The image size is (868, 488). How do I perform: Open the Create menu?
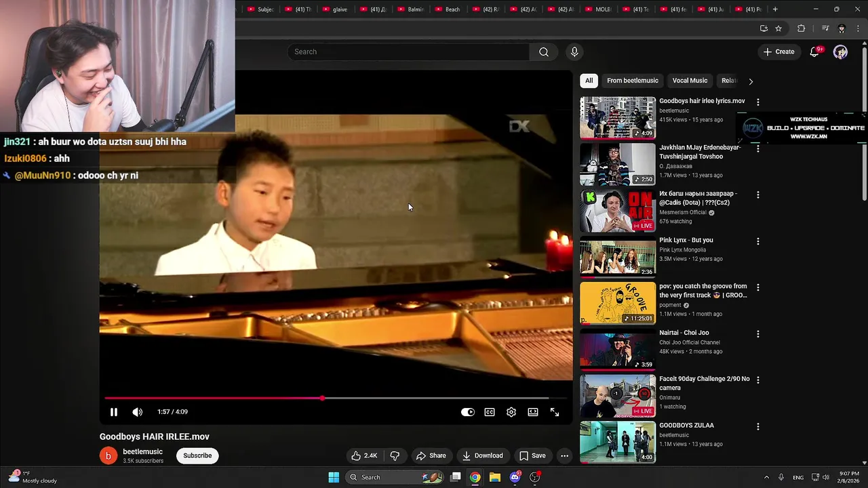pyautogui.click(x=778, y=52)
